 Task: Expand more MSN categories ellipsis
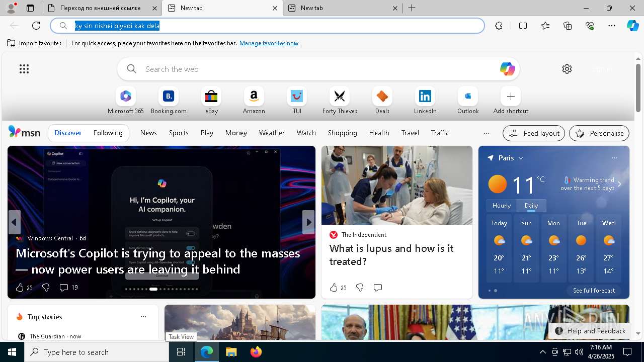(486, 133)
